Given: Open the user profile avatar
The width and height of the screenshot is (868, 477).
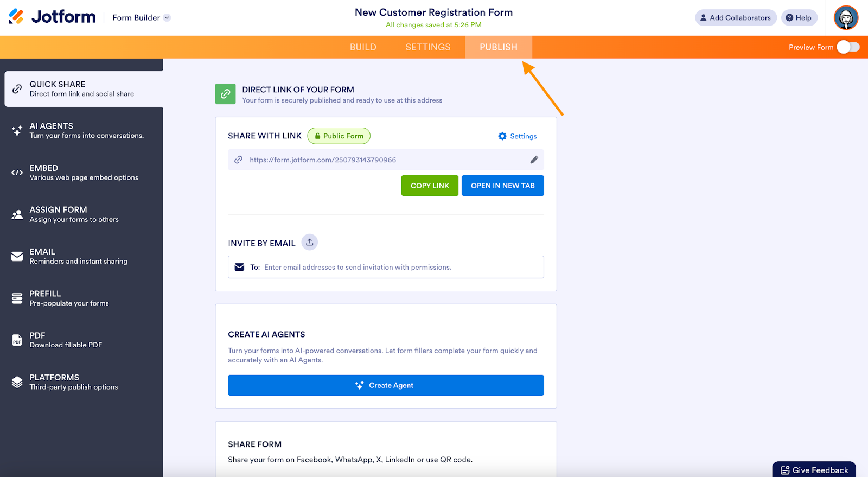Looking at the screenshot, I should 846,18.
